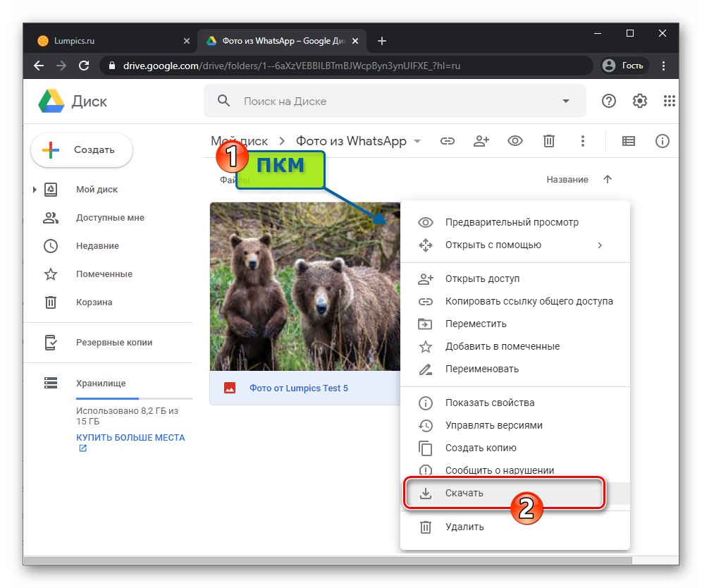Screen dimensions: 702x588
Task: Open sharing via the add-person toolbar icon
Action: point(481,141)
